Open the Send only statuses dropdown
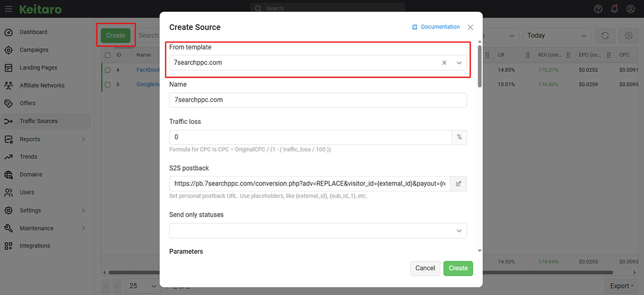644x295 pixels. [x=318, y=231]
